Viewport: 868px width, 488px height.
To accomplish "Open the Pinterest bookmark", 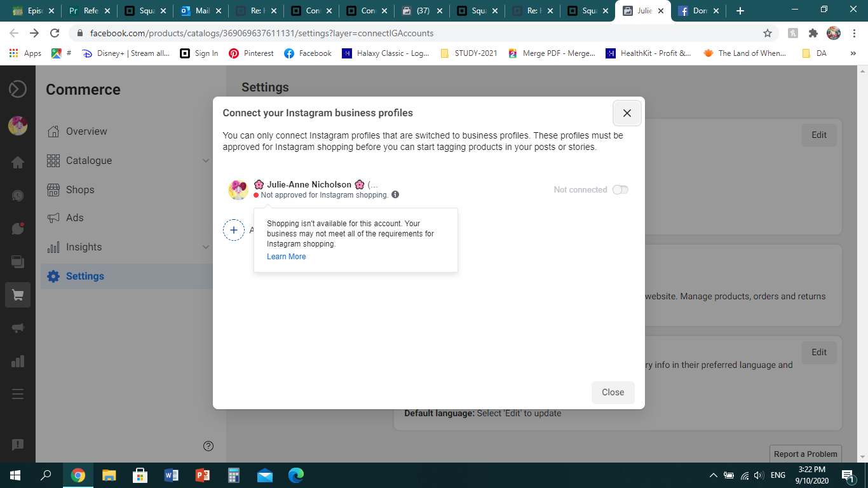I will [252, 53].
